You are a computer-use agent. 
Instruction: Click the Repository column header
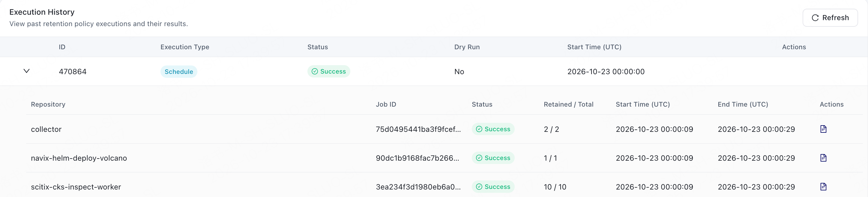(x=48, y=104)
